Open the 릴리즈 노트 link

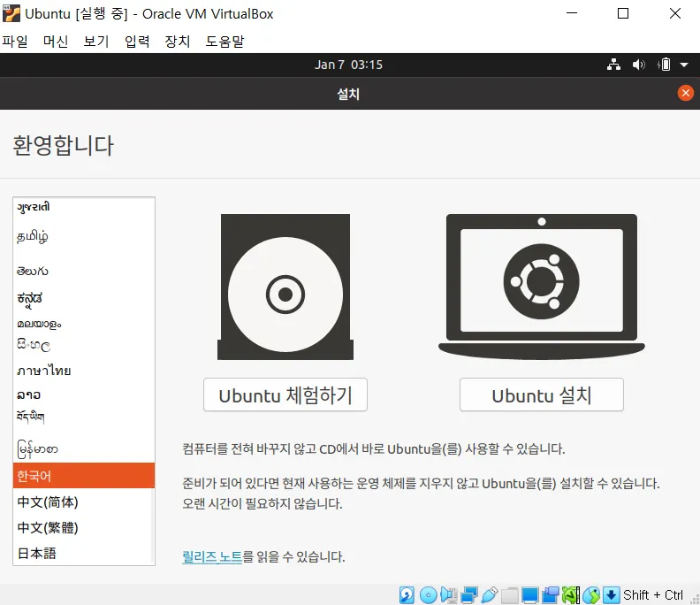click(212, 556)
